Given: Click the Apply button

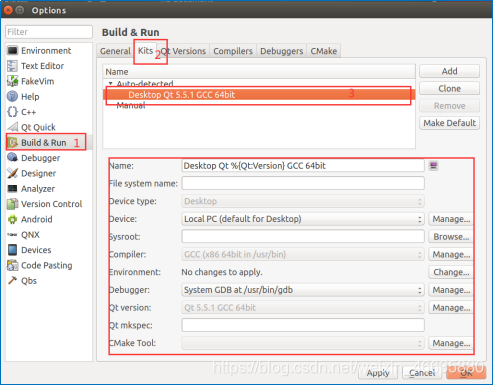Looking at the screenshot, I should click(378, 373).
